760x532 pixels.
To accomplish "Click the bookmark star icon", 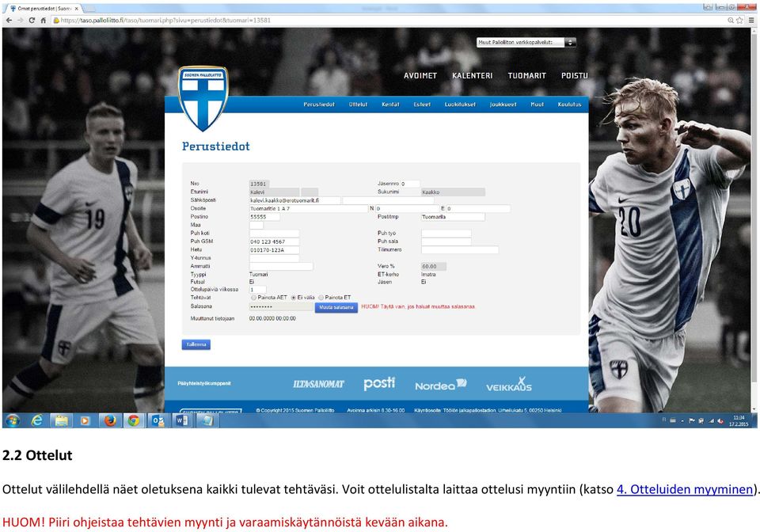I will tap(739, 21).
